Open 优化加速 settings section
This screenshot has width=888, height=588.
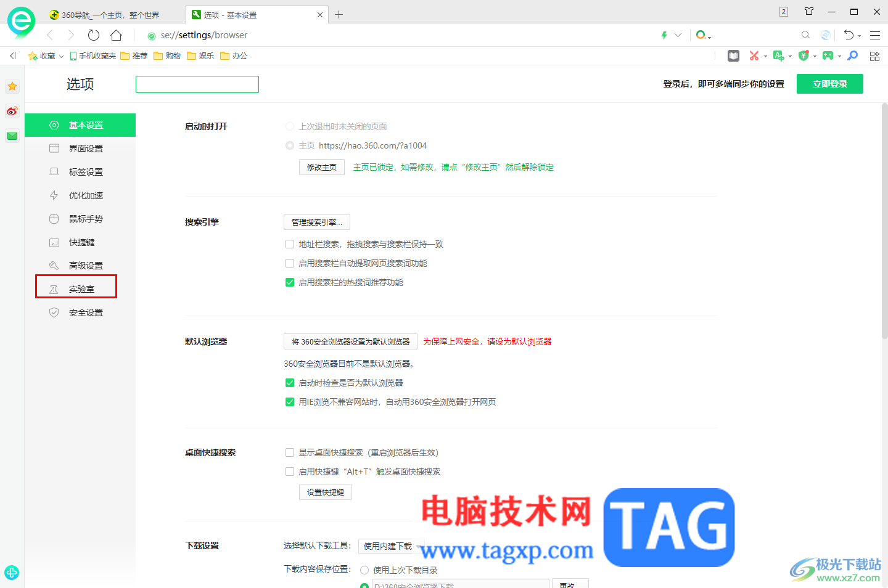point(80,195)
